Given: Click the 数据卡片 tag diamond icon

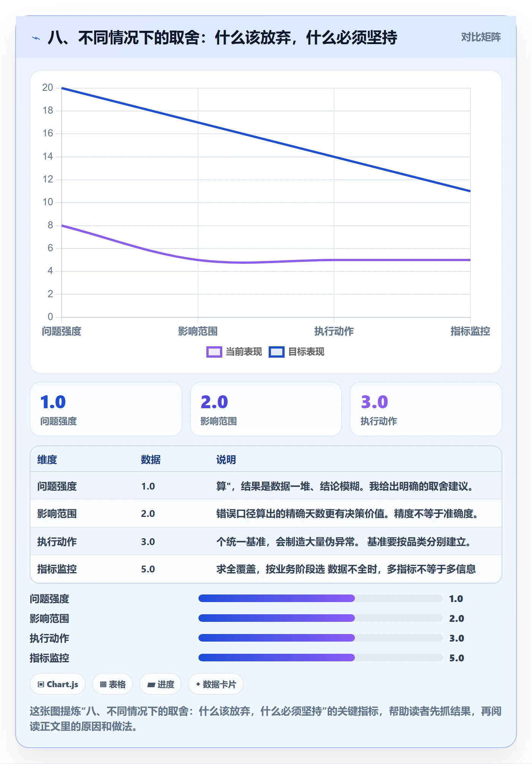Looking at the screenshot, I should (198, 684).
